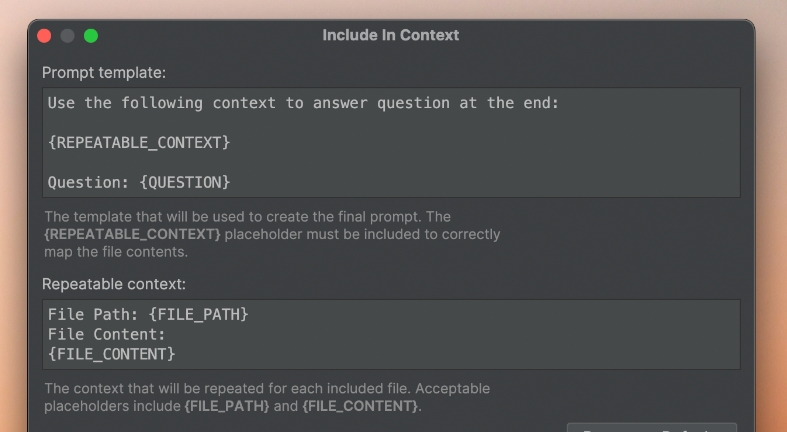This screenshot has height=432, width=787.
Task: Click the "Prompt template:" label
Action: pyautogui.click(x=104, y=72)
